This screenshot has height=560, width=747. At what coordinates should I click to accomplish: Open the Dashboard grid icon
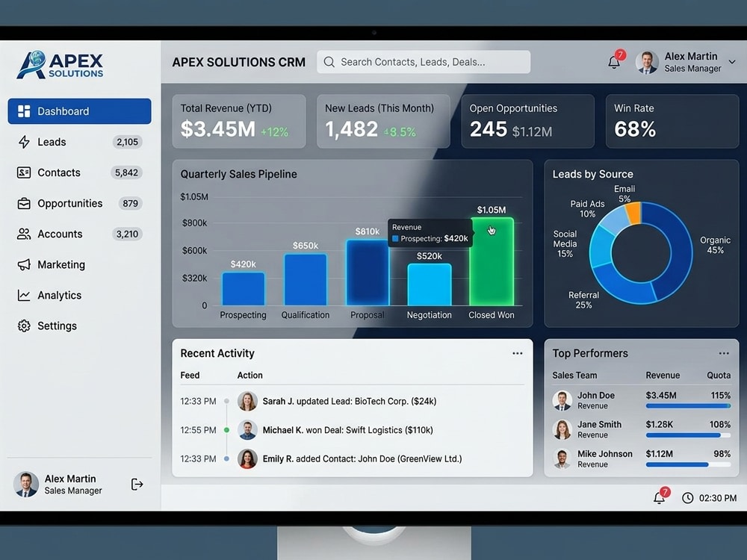pos(24,111)
